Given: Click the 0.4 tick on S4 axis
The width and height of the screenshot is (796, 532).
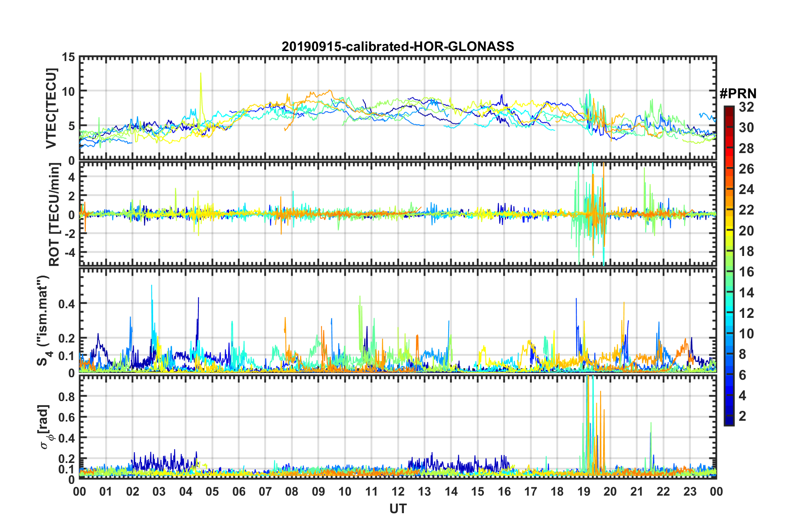Looking at the screenshot, I should click(x=67, y=304).
